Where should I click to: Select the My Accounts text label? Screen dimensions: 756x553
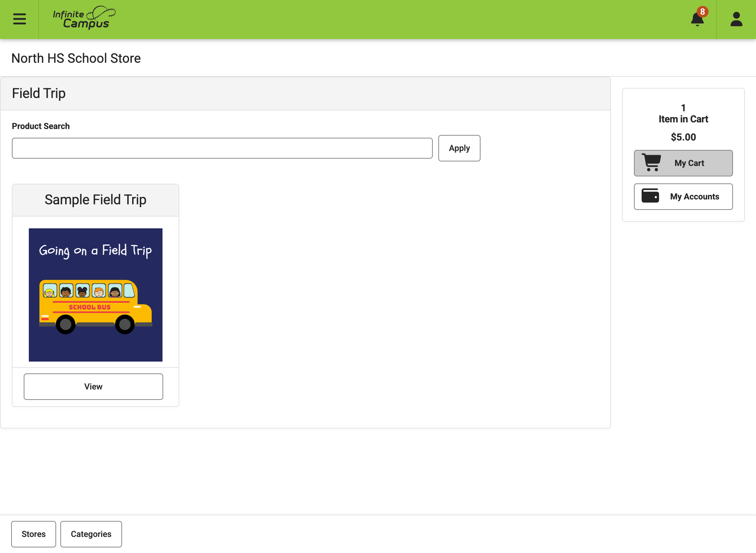click(694, 197)
